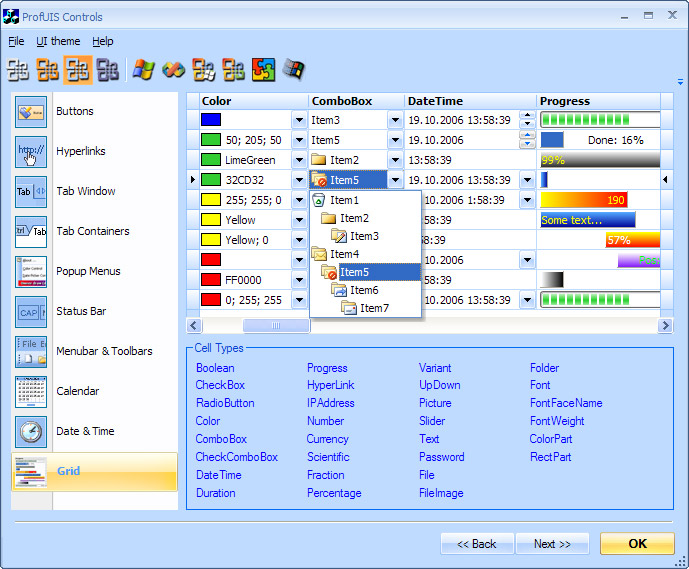Click the Progress column header
Screen dimensions: 689x569
598,101
